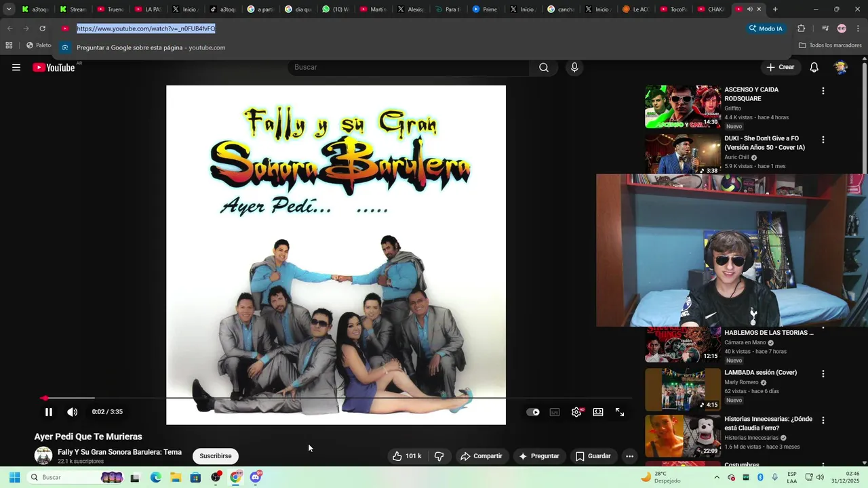Switch to the Stream browser tab

[73, 9]
